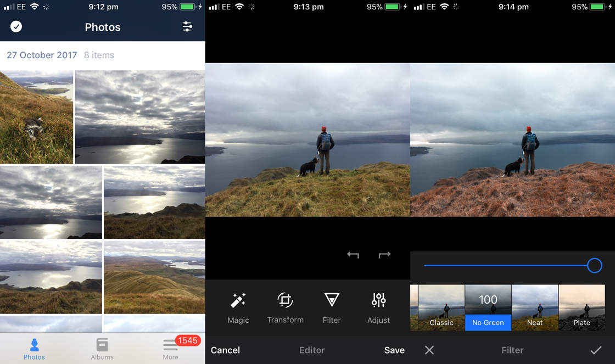The height and width of the screenshot is (364, 615).
Task: Toggle the photo selection checkmark
Action: click(16, 26)
